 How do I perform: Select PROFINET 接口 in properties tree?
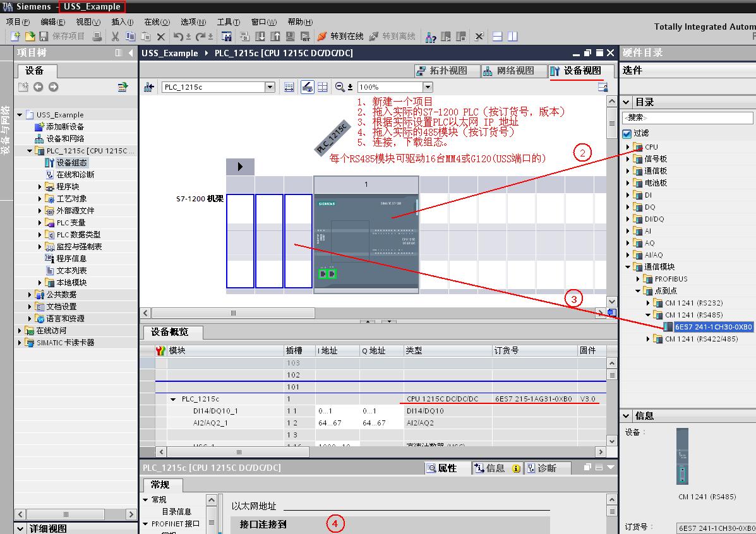click(174, 524)
